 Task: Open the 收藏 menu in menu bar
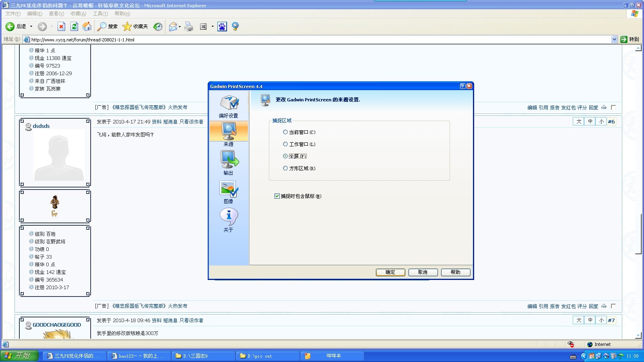pyautogui.click(x=78, y=14)
